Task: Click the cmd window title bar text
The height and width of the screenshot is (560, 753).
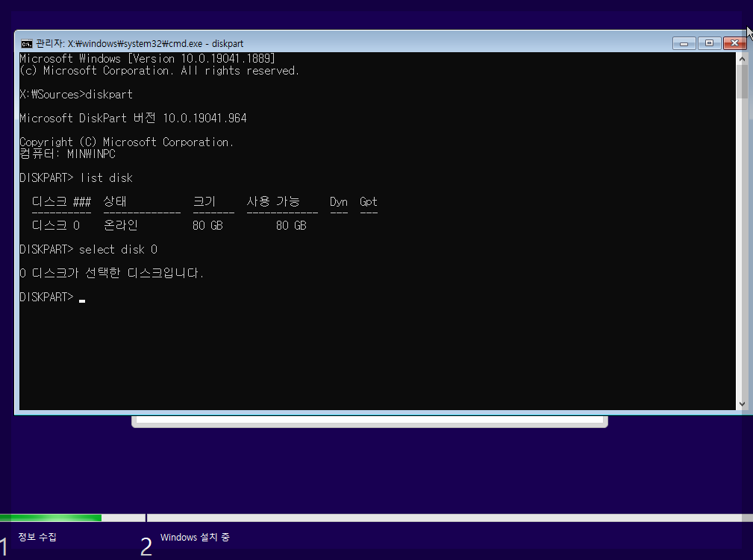Action: [140, 44]
